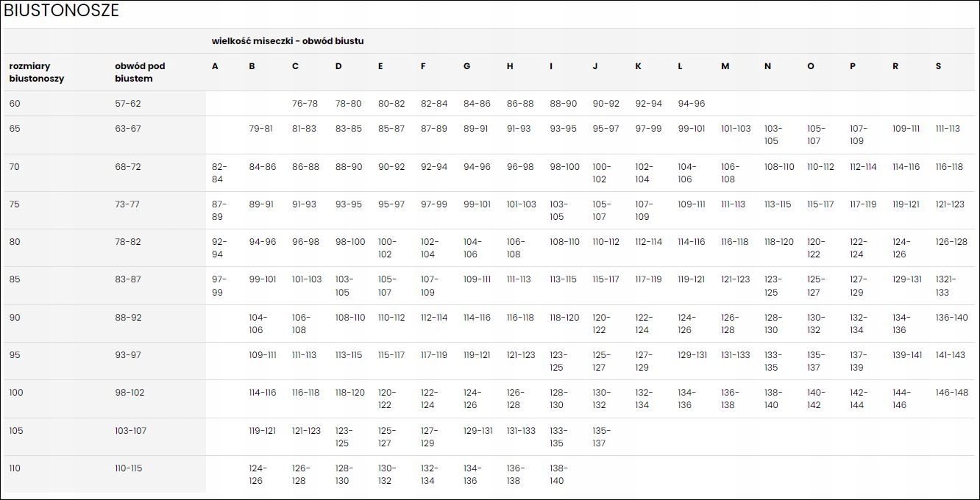Viewport: 980px width, 500px height.
Task: Click the 141-143 cell in size 95 row
Action: pyautogui.click(x=950, y=355)
